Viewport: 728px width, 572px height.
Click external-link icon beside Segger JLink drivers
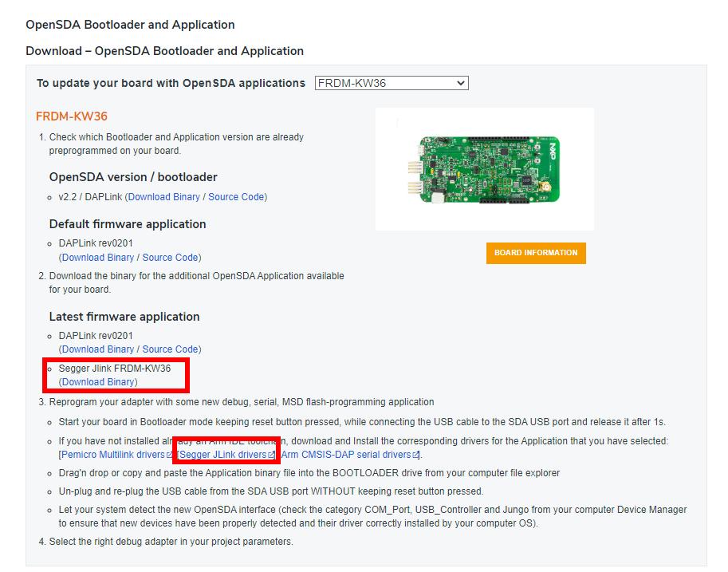point(271,456)
